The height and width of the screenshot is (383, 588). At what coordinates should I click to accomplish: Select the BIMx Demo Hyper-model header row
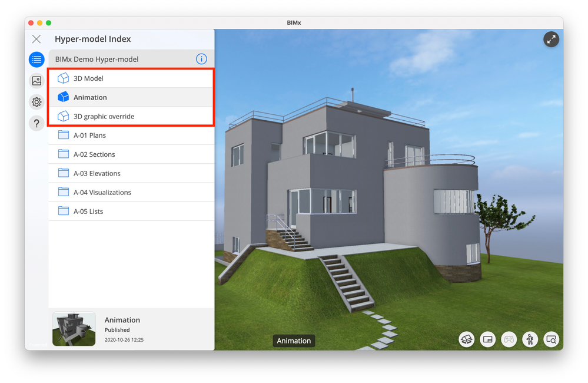click(x=131, y=59)
